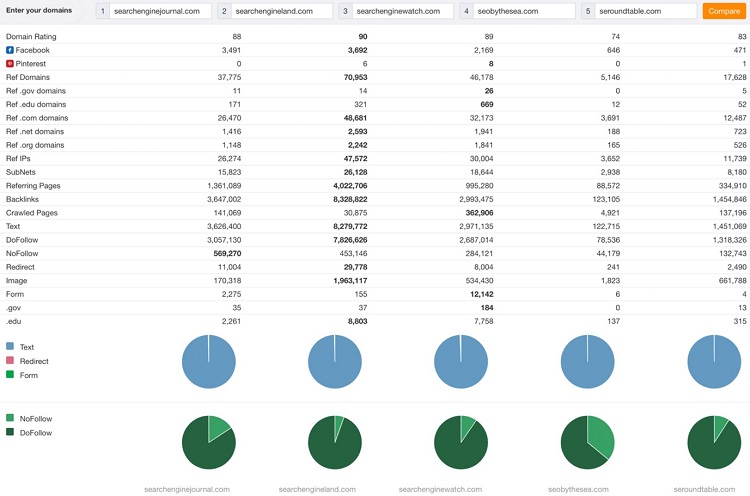Screen dimensions: 750x496
Task: Click searchenginewatch.com label below pie charts
Action: (441, 489)
